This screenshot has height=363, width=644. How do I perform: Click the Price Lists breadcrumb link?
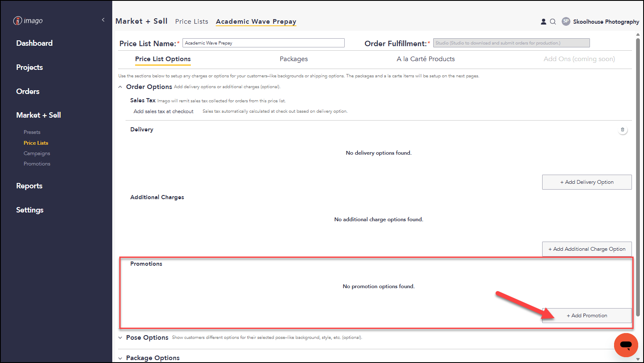[192, 22]
